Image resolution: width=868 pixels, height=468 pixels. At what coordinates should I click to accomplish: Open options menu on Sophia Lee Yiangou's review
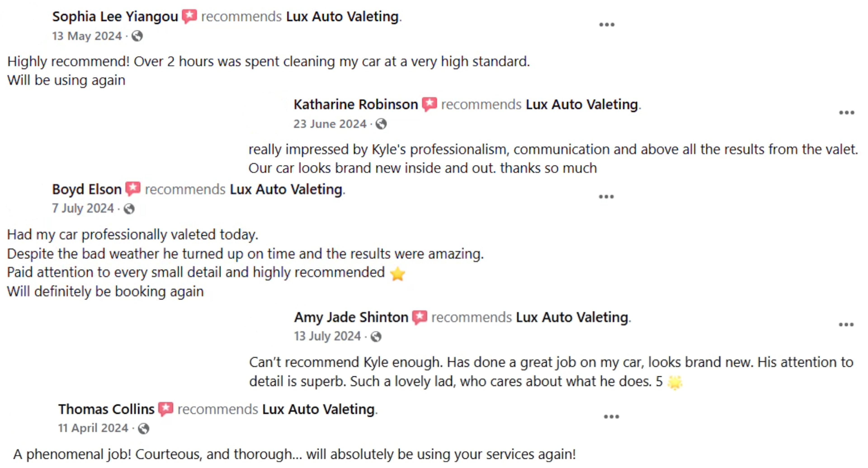coord(607,25)
